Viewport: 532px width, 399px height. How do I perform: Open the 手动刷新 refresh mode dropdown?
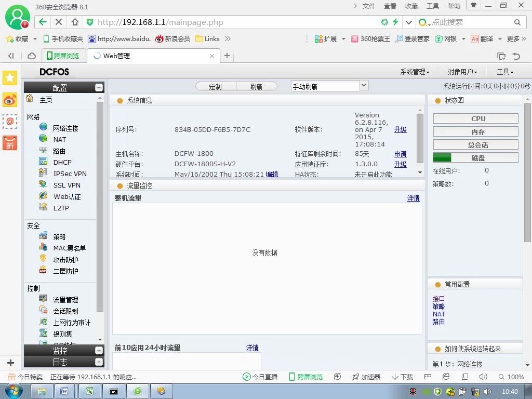[364, 86]
